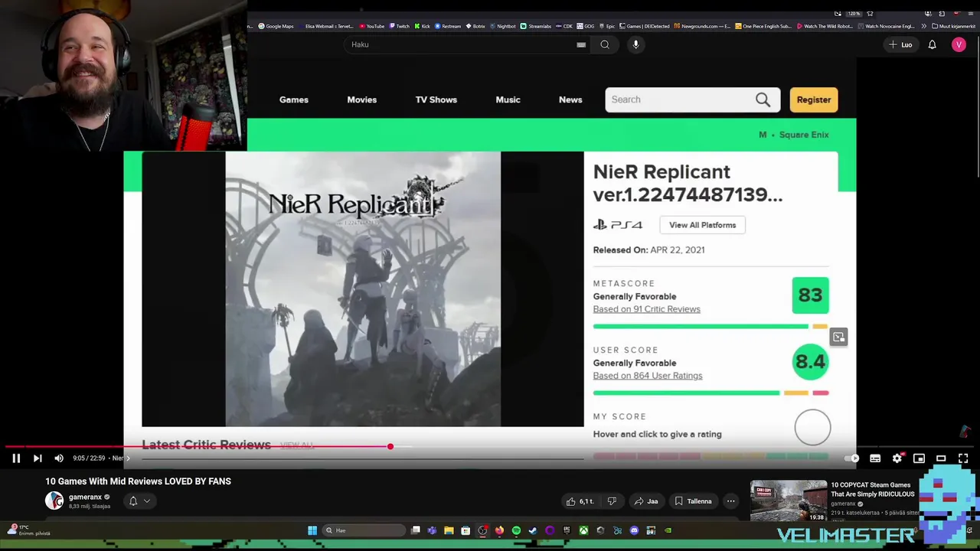Screen dimensions: 980x551
Task: Toggle the autoplay switch
Action: pyautogui.click(x=851, y=458)
